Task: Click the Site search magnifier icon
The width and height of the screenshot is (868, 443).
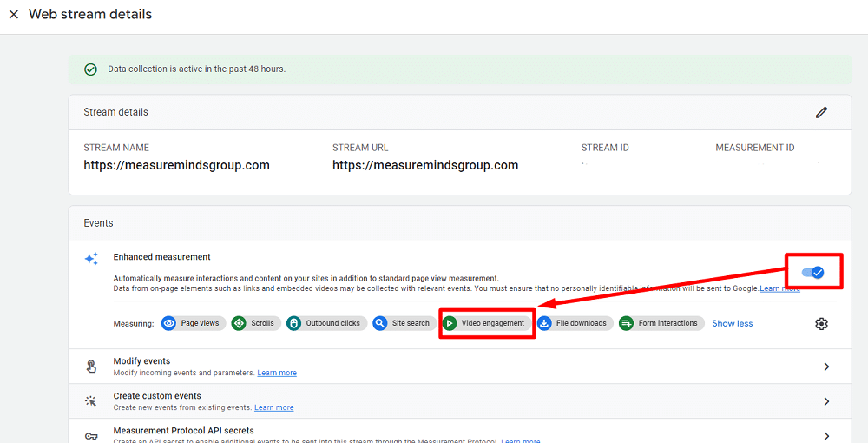Action: (380, 323)
